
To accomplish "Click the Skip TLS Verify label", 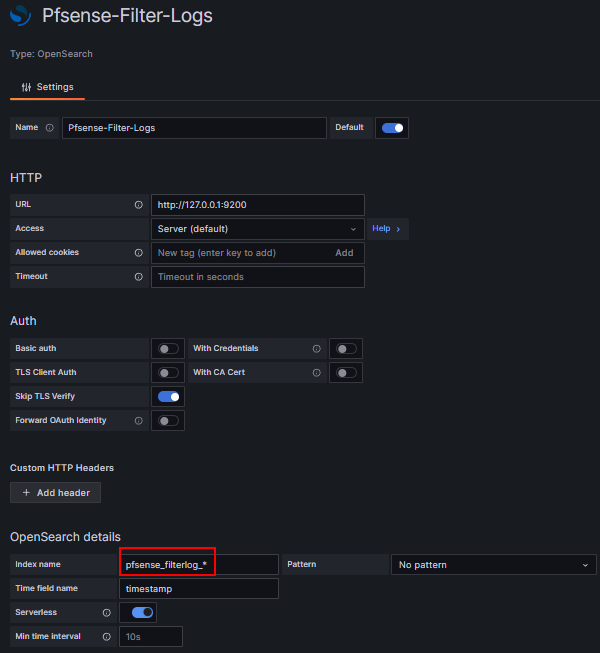I will point(45,396).
